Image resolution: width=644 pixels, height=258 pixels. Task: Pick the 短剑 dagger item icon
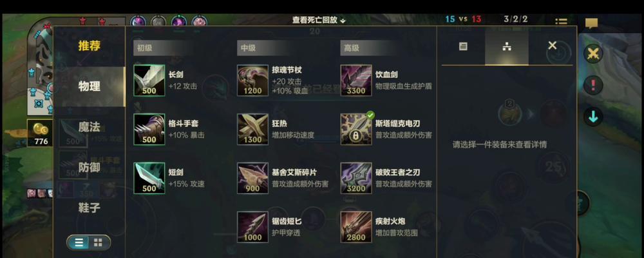coord(149,178)
